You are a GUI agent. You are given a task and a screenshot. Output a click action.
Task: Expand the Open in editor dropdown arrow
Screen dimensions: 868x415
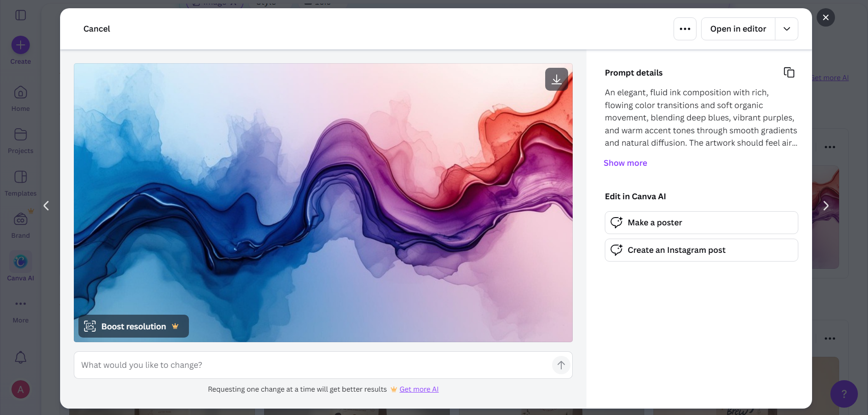(787, 29)
